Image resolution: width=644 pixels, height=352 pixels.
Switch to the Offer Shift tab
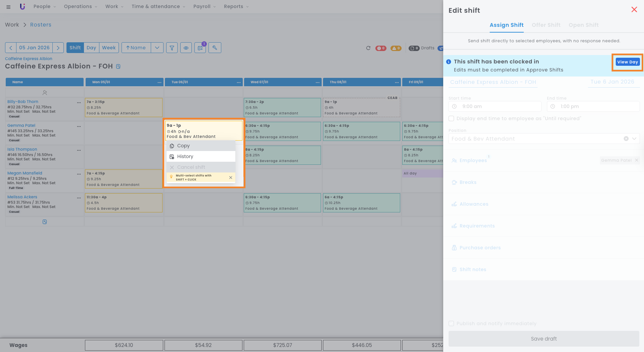tap(546, 25)
